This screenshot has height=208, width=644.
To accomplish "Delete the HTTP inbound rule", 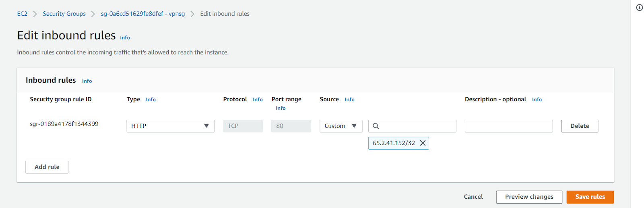I will (x=580, y=126).
